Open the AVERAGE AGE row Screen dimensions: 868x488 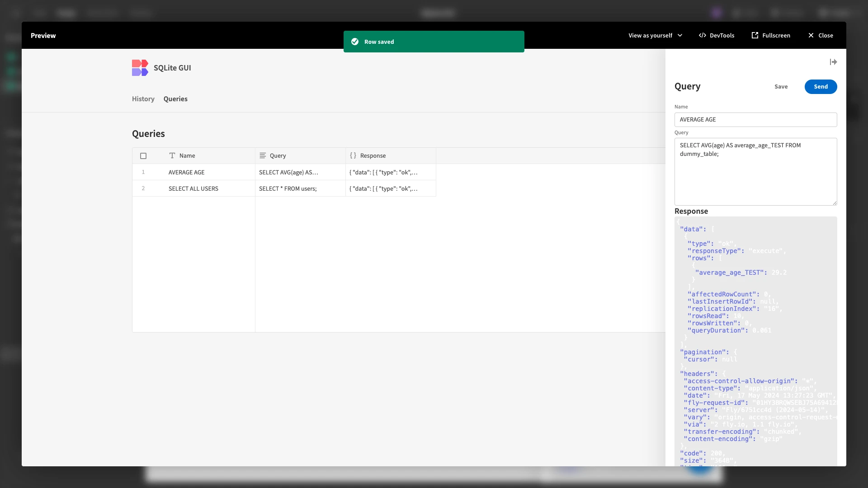pos(284,172)
